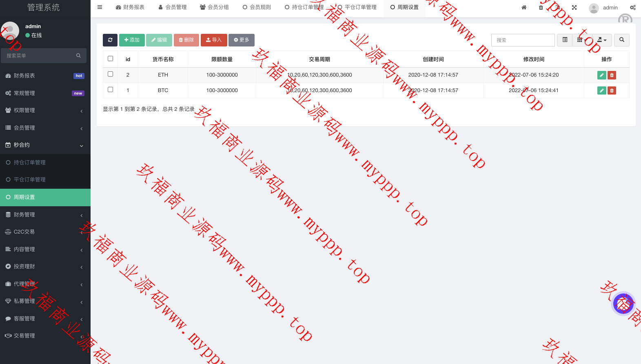Viewport: 641px width, 364px height.
Task: Click the table 搜索 input field
Action: click(x=523, y=40)
